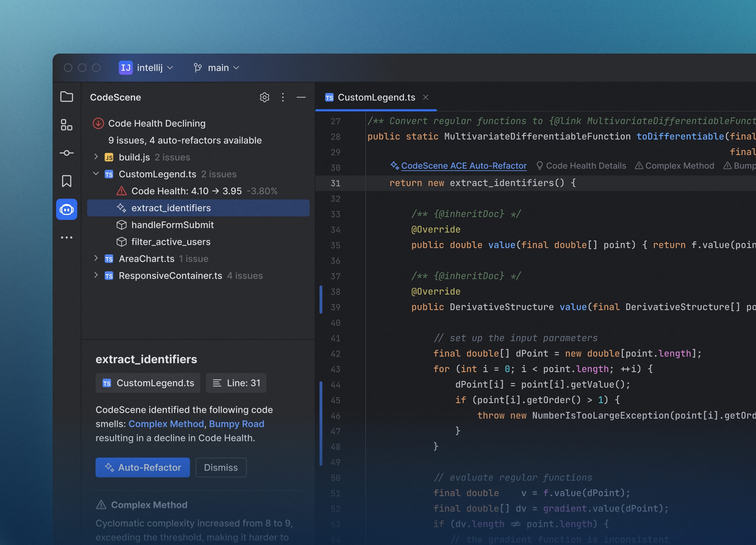
Task: Click the CodeScene panel title
Action: [x=115, y=97]
